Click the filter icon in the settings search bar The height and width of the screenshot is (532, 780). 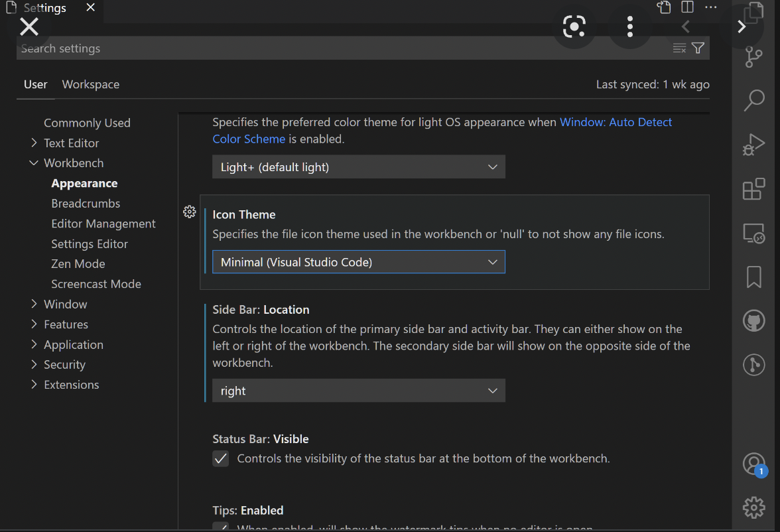pyautogui.click(x=697, y=48)
